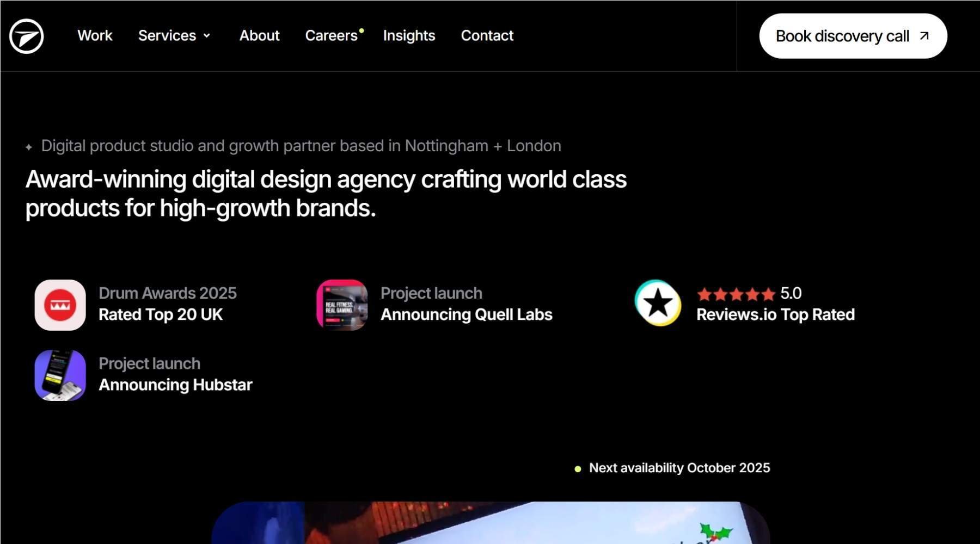Click the green availability dot indicator
Viewport: 980px width, 544px height.
[x=578, y=468]
